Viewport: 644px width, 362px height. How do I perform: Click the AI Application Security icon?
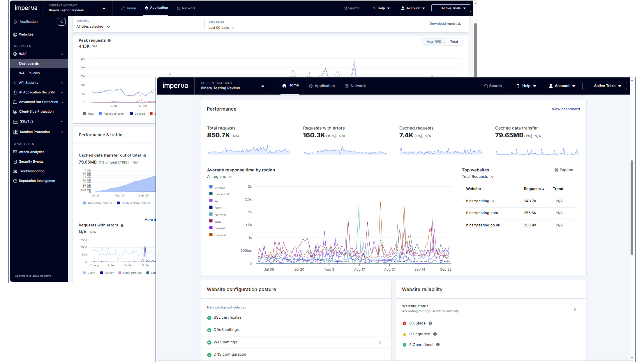[x=15, y=93]
